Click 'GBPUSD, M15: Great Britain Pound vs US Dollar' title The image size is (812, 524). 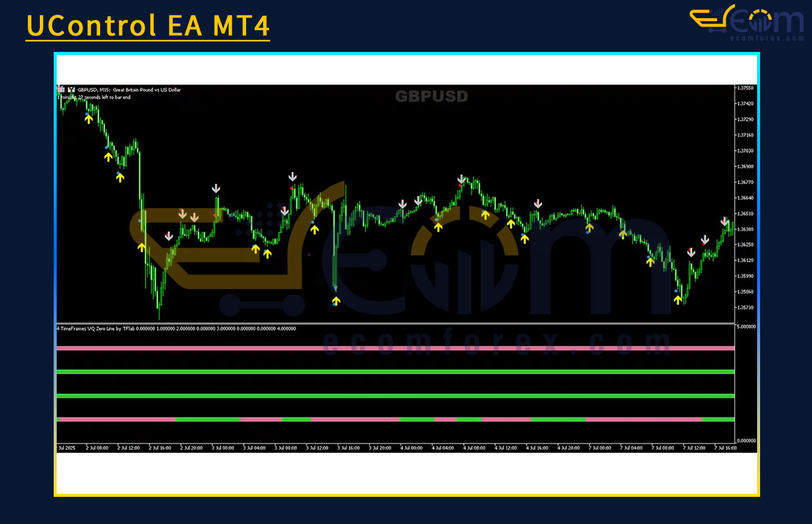click(129, 89)
